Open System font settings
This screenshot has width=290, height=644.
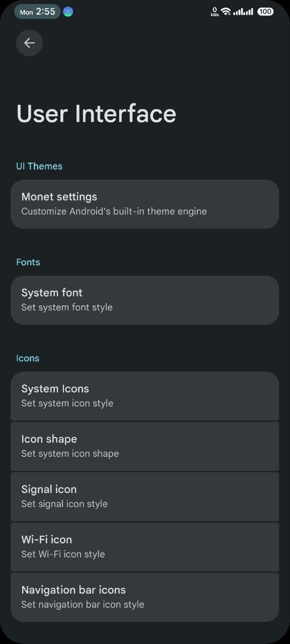(145, 300)
